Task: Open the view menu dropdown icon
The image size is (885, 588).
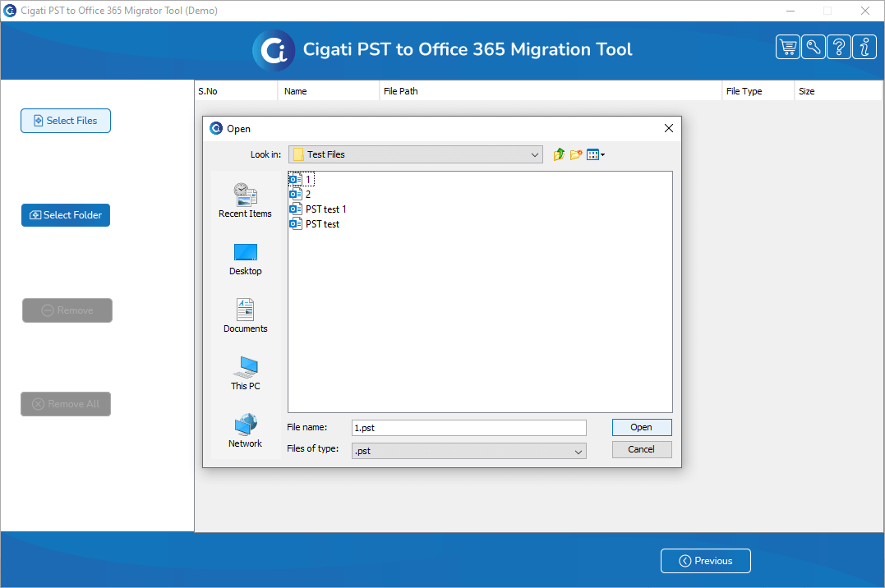Action: point(596,154)
